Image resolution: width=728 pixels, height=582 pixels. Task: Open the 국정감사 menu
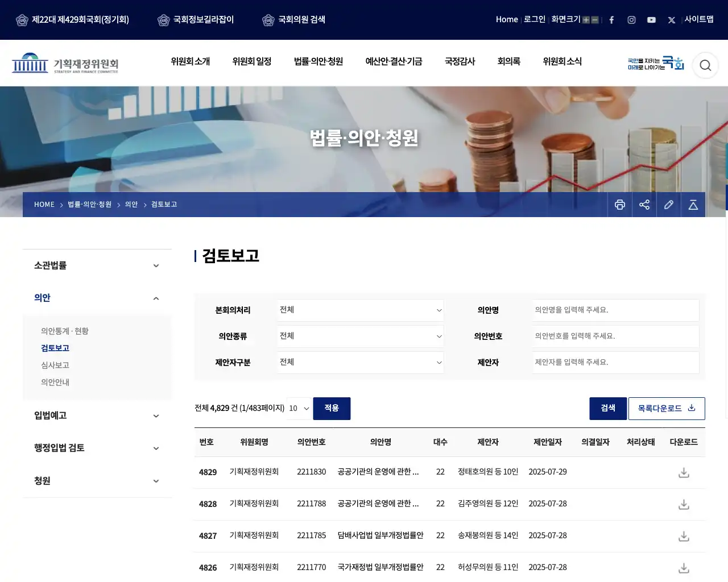click(x=460, y=61)
